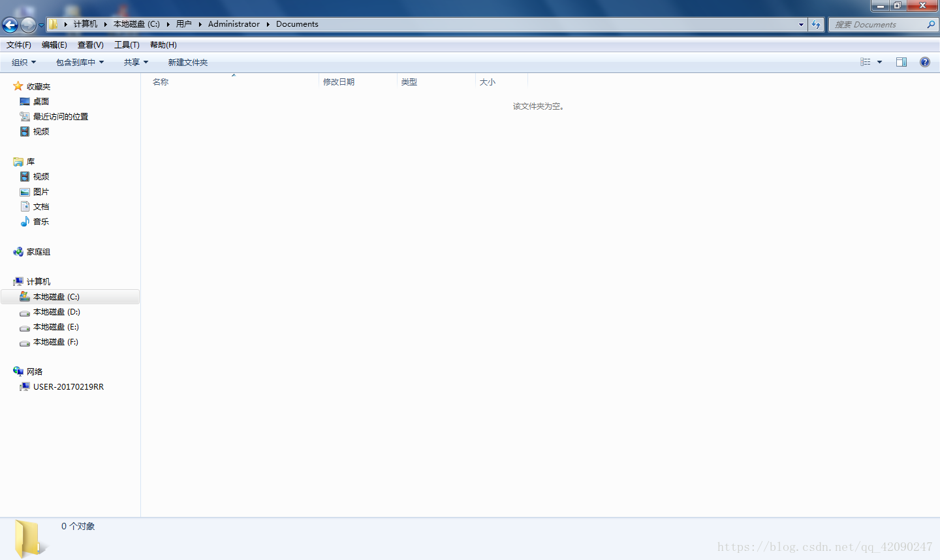Screen dimensions: 940x560
Task: Click the 文档 document icon
Action: (25, 206)
